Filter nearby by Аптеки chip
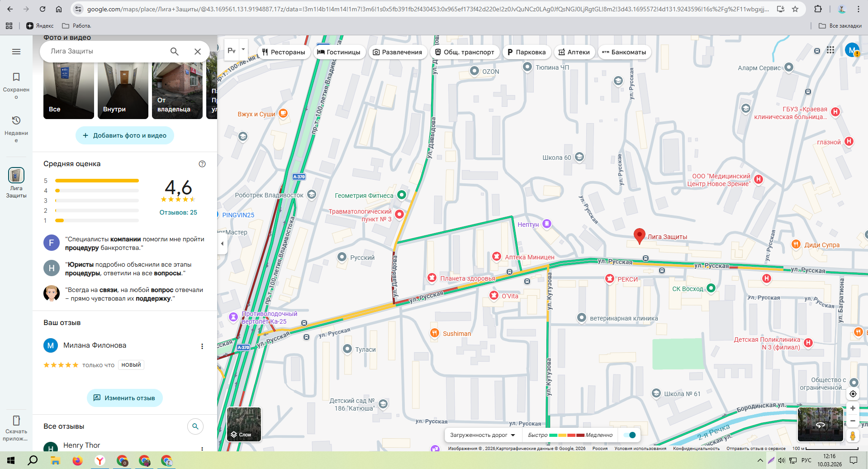The height and width of the screenshot is (469, 868). coord(574,52)
